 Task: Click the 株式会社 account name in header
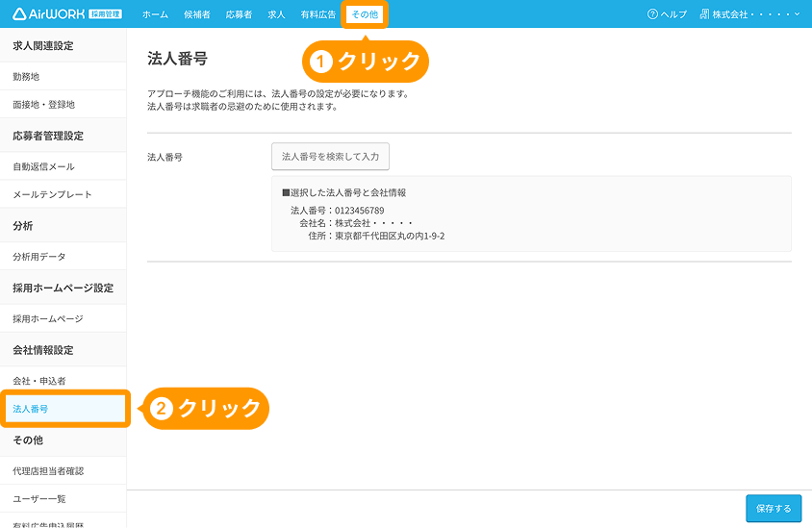coord(750,14)
